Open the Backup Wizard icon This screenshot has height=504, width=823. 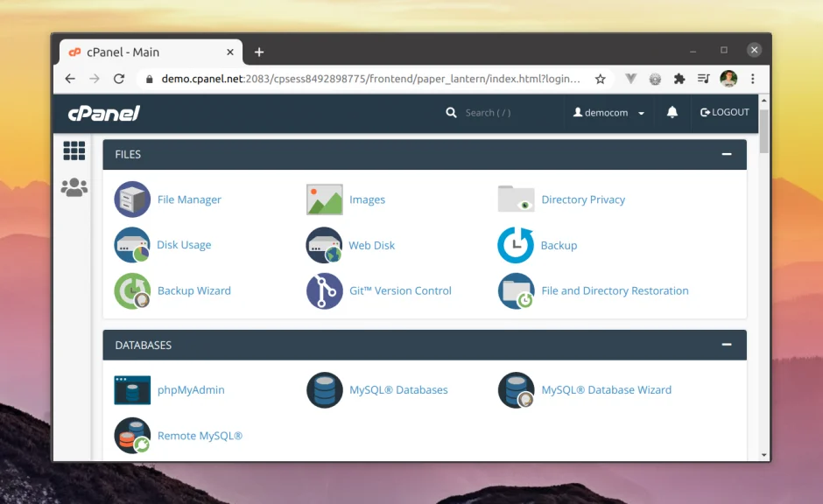coord(132,290)
